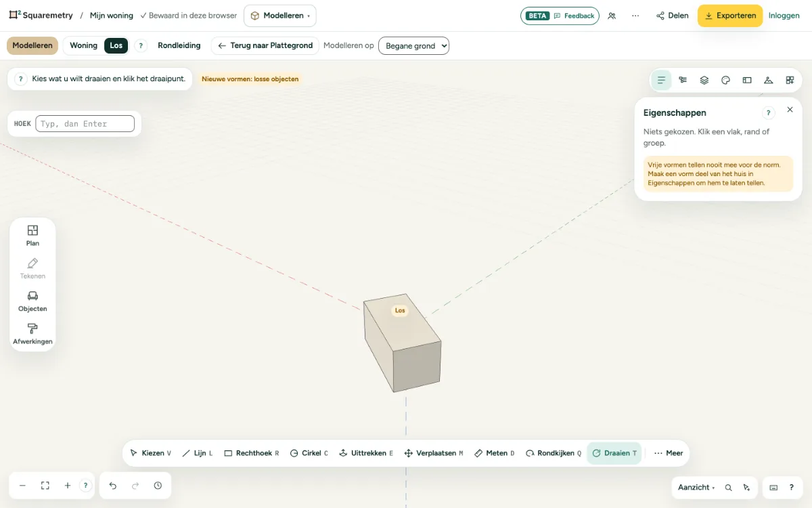The image size is (812, 508).
Task: Open the layers stack panel icon
Action: point(704,80)
